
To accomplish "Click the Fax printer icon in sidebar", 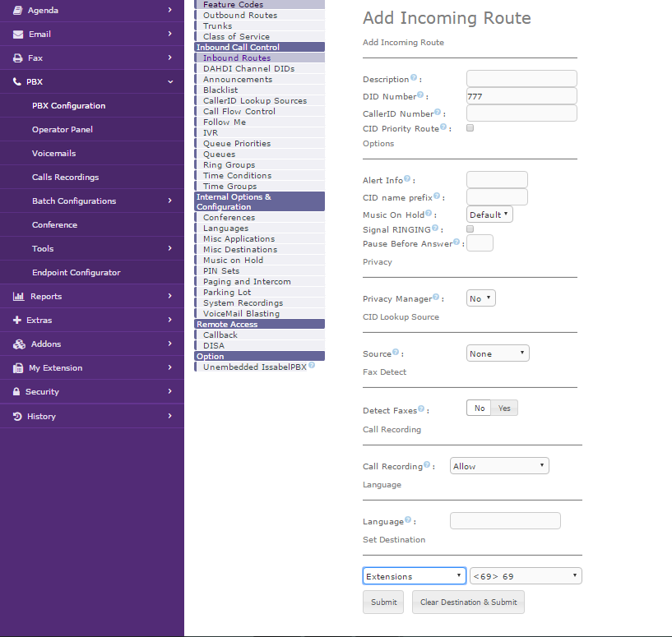I will click(x=17, y=58).
